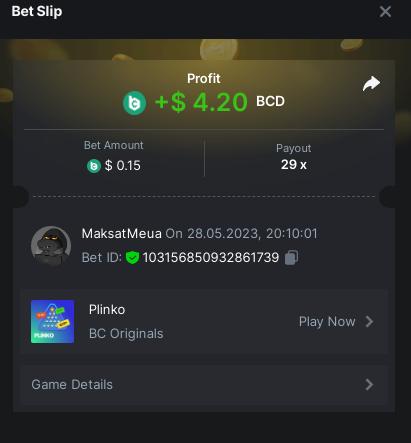Click the Plinko game title
Viewport: 411px width, 443px height.
point(107,310)
